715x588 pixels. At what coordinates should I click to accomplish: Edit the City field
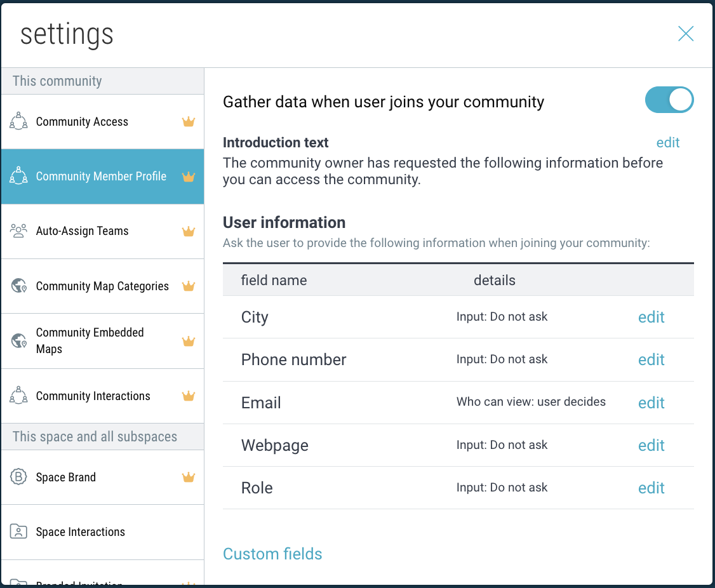pyautogui.click(x=651, y=317)
